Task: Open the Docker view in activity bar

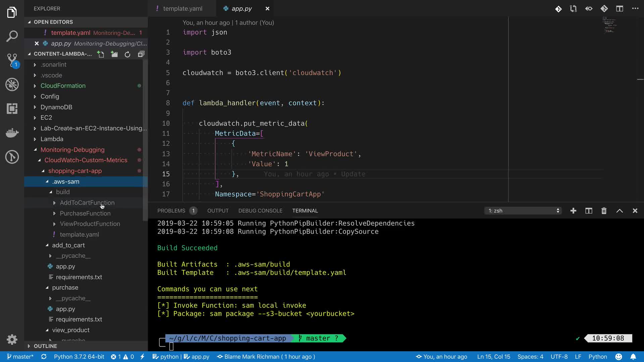Action: [x=12, y=133]
